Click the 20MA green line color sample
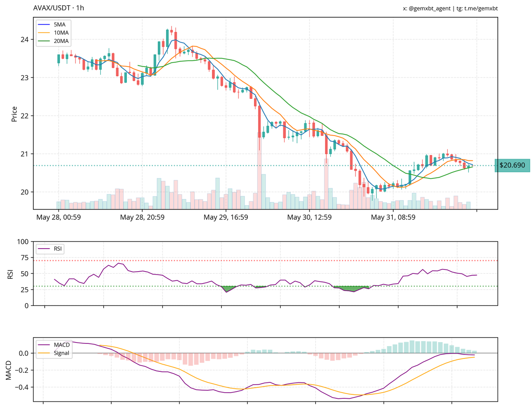 point(44,40)
